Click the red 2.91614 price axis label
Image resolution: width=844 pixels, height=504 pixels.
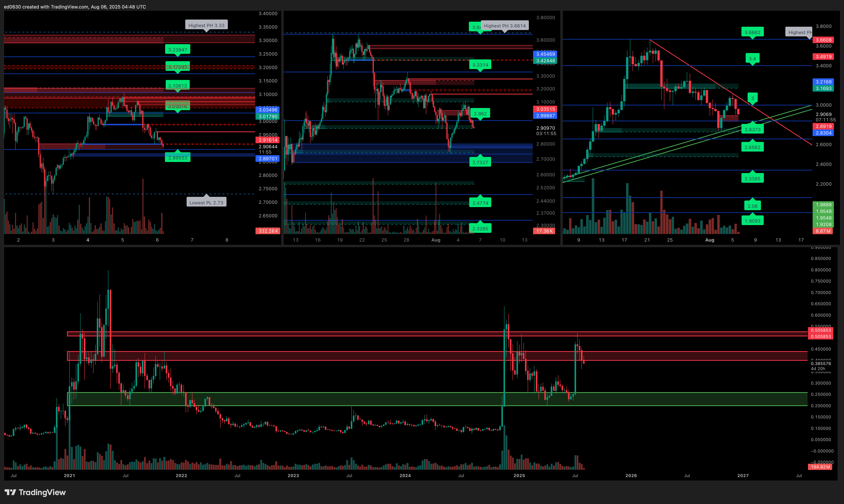tap(268, 140)
